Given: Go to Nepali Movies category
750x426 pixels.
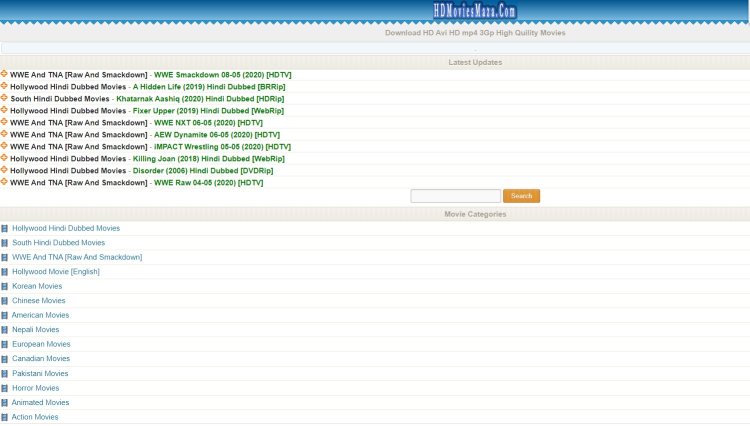Looking at the screenshot, I should click(x=35, y=330).
